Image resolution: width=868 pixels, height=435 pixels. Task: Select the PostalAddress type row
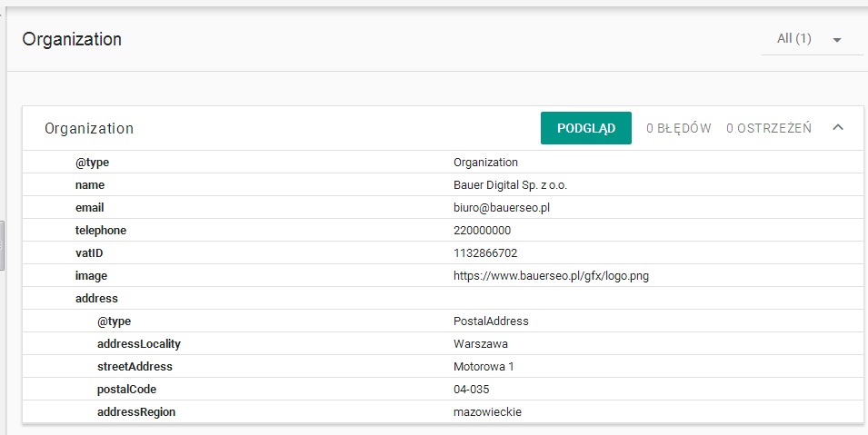[443, 321]
